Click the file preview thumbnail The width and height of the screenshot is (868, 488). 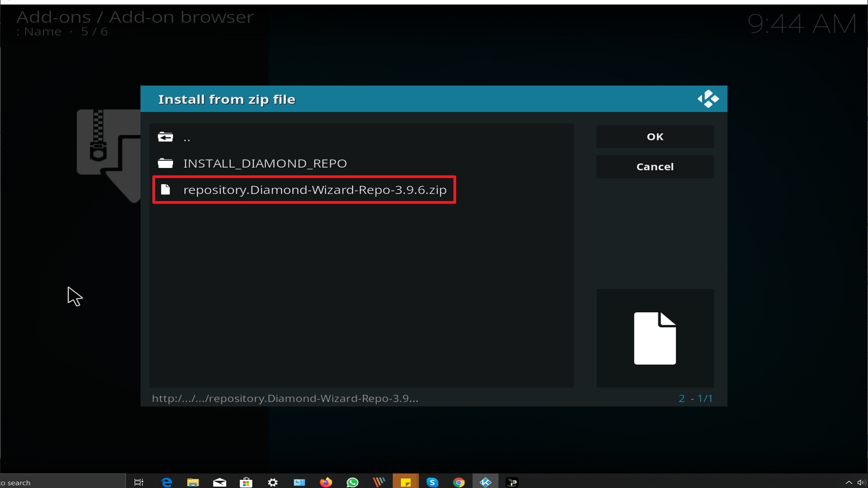click(x=655, y=338)
